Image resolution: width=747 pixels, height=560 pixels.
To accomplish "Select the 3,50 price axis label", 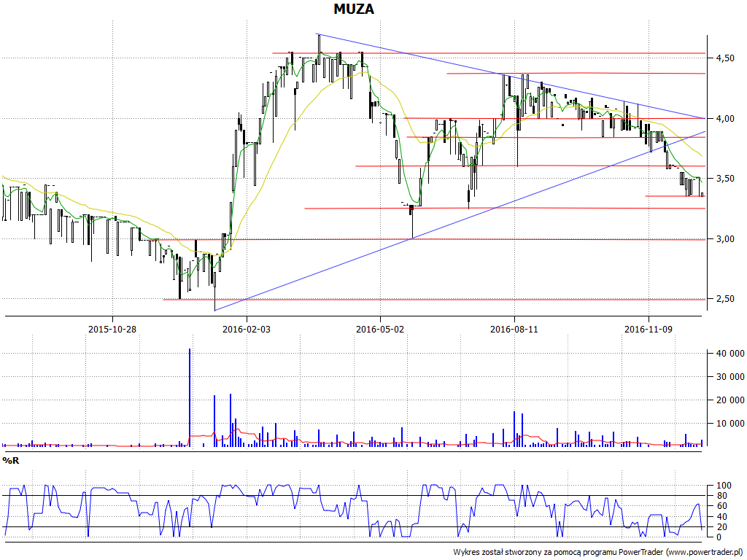I will point(724,179).
